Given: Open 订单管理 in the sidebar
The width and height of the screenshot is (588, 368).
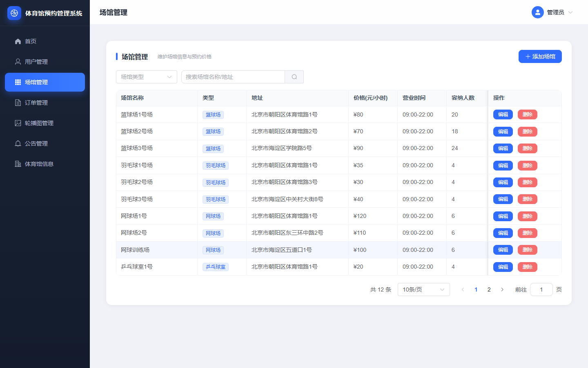Looking at the screenshot, I should (x=45, y=103).
